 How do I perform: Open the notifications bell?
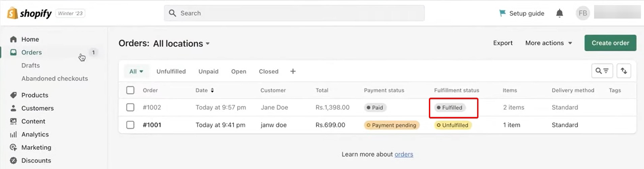coord(559,13)
